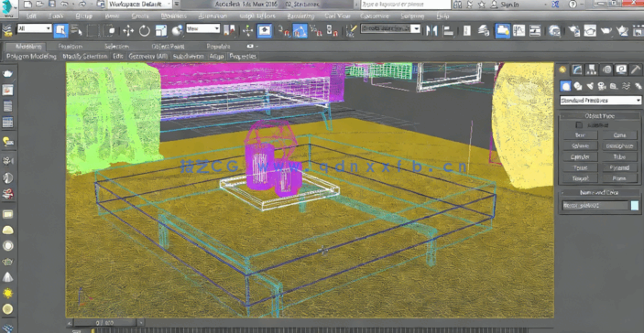Open the named selection sets dropdown

(390, 28)
